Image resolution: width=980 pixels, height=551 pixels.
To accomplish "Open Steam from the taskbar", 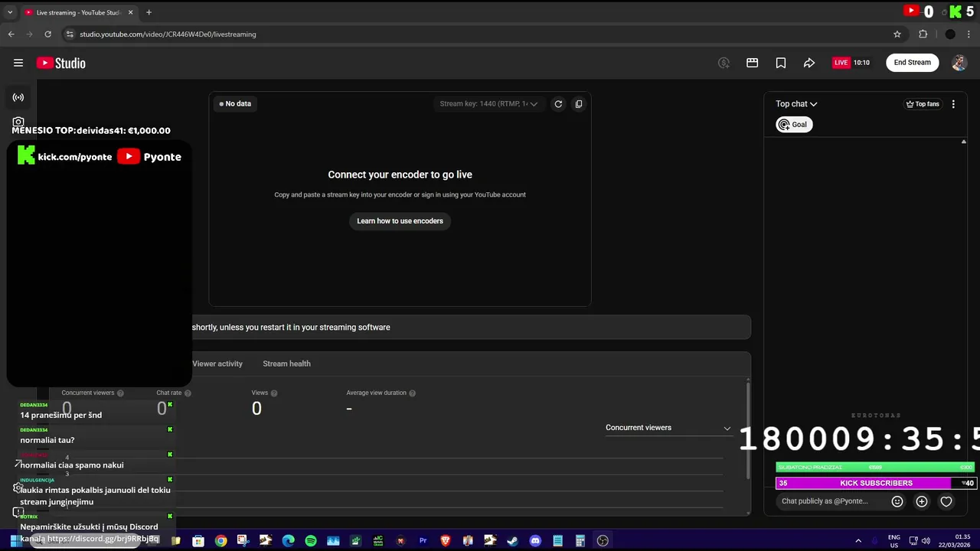I will click(513, 541).
